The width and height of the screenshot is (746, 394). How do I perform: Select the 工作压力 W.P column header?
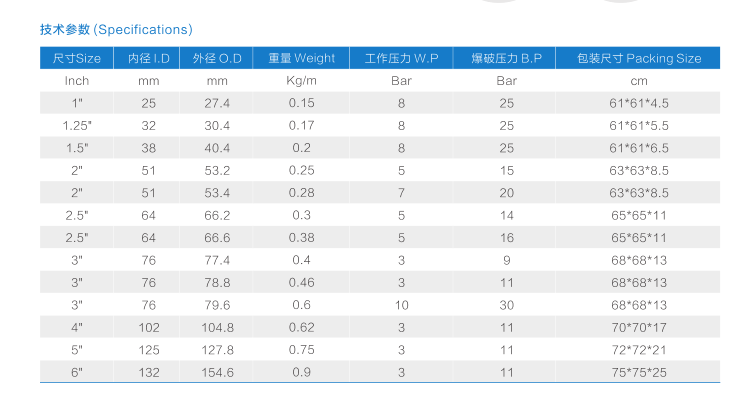[401, 58]
